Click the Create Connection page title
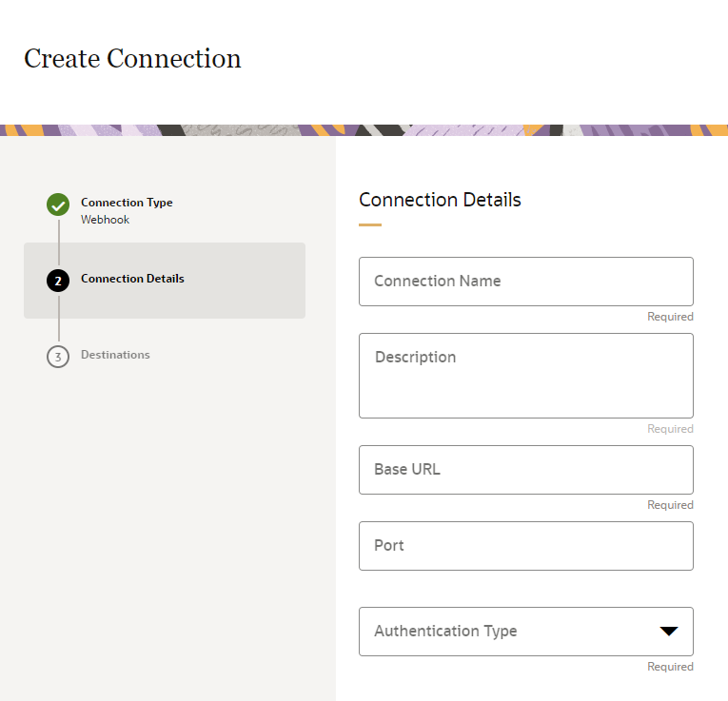The height and width of the screenshot is (701, 728). point(132,59)
